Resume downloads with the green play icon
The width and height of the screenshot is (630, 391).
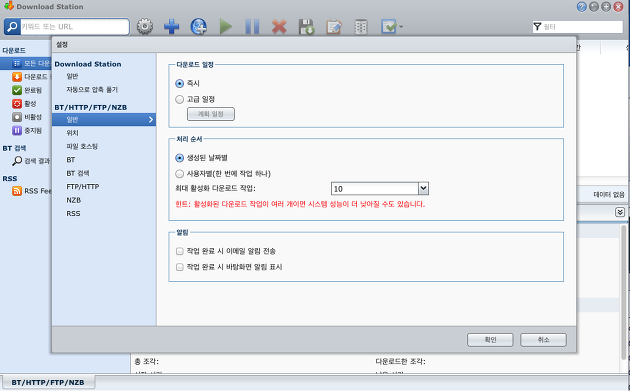point(226,27)
